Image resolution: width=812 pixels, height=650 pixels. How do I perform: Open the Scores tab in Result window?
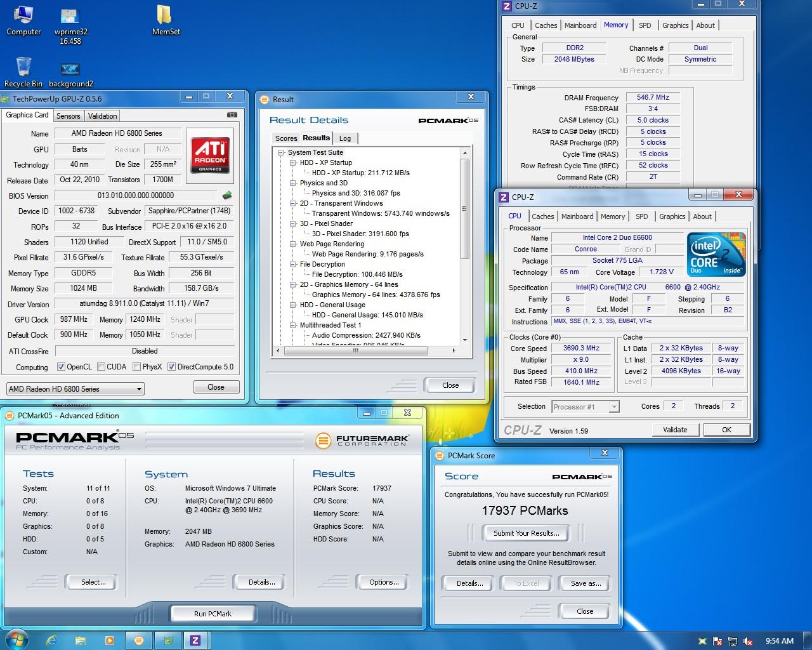(286, 138)
